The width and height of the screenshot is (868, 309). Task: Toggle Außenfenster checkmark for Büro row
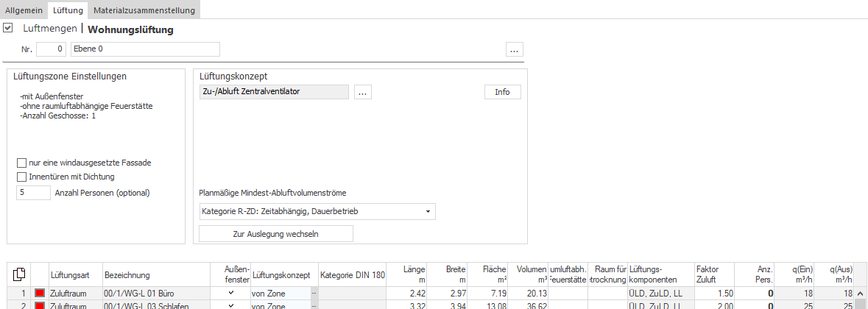click(231, 293)
